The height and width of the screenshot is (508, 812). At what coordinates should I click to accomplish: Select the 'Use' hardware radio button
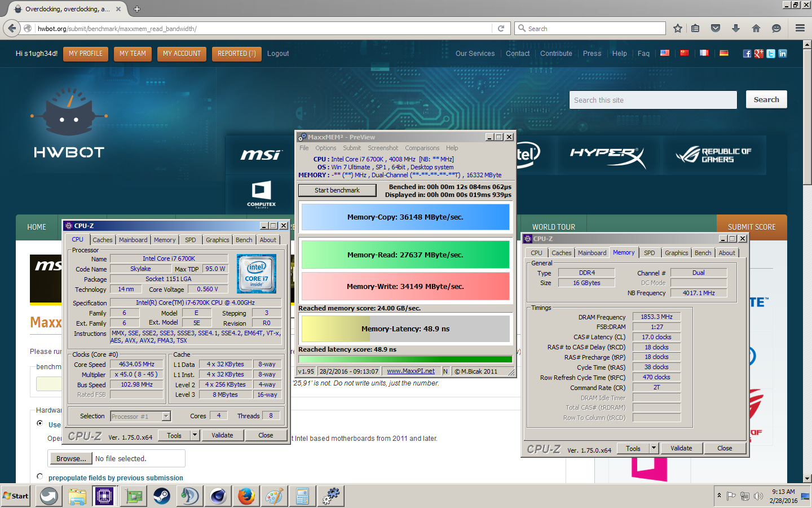pos(39,423)
